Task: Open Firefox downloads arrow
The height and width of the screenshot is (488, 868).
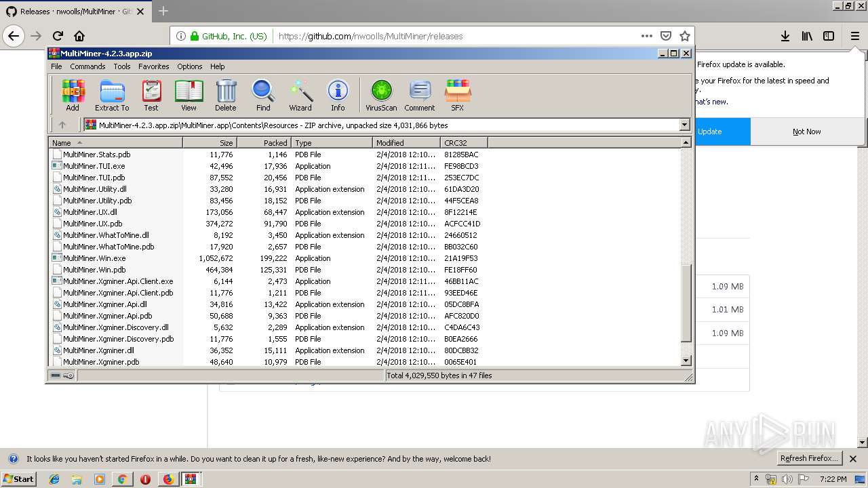Action: [785, 36]
